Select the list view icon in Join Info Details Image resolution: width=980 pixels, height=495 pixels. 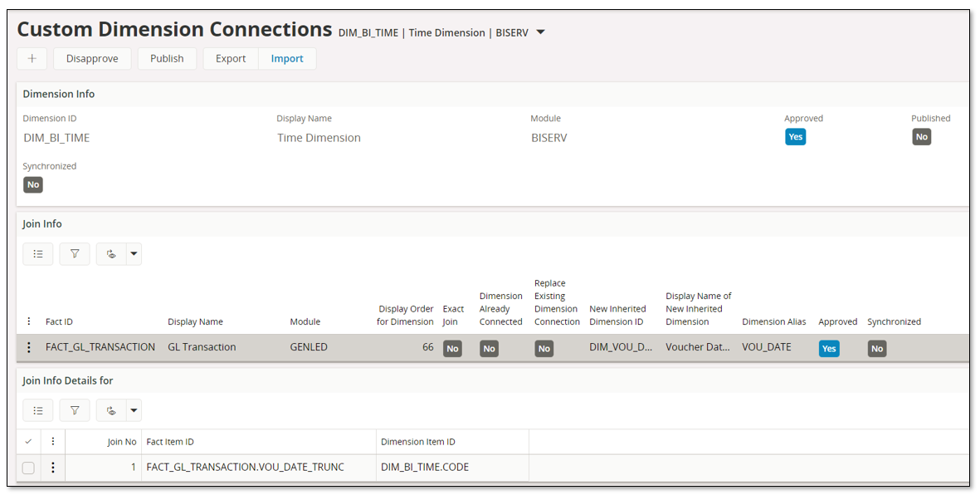tap(38, 409)
